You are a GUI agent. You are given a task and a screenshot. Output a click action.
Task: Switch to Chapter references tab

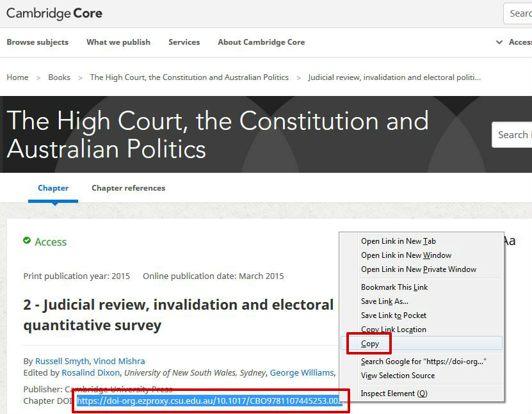coord(129,188)
